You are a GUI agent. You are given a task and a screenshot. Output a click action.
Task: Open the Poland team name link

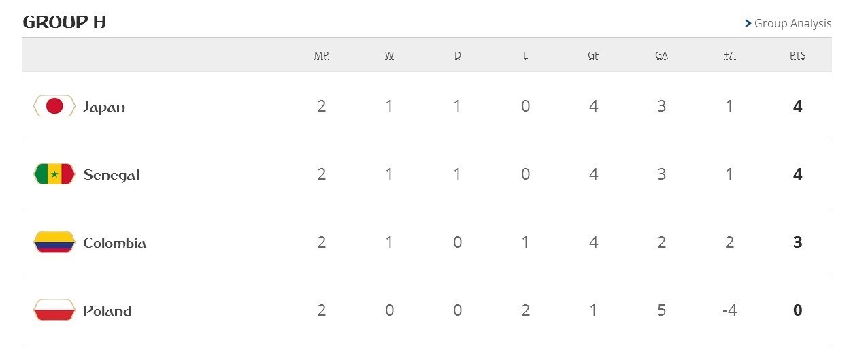coord(107,311)
